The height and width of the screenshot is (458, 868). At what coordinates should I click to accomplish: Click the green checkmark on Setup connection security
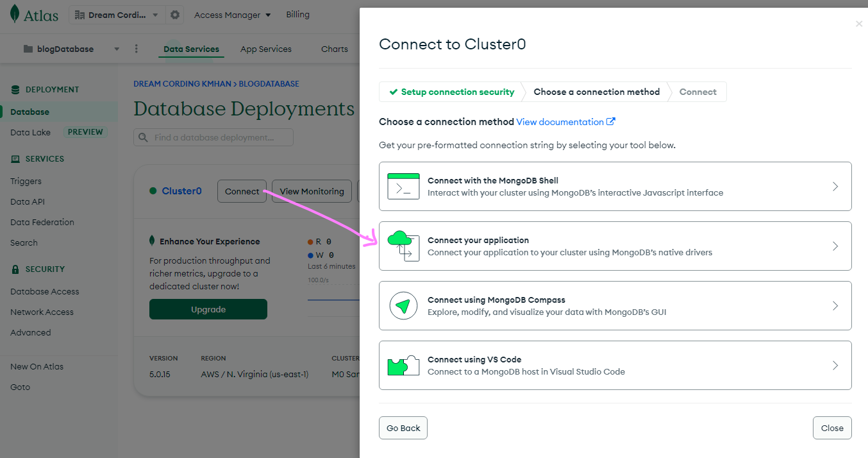click(394, 92)
